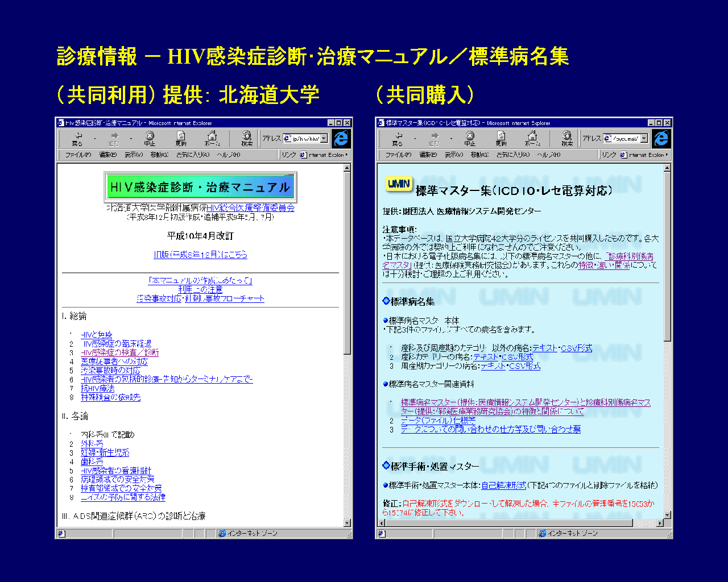The height and width of the screenshot is (582, 728).
Task: Go Home (ホーム) in HIV manual window
Action: pyautogui.click(x=212, y=138)
